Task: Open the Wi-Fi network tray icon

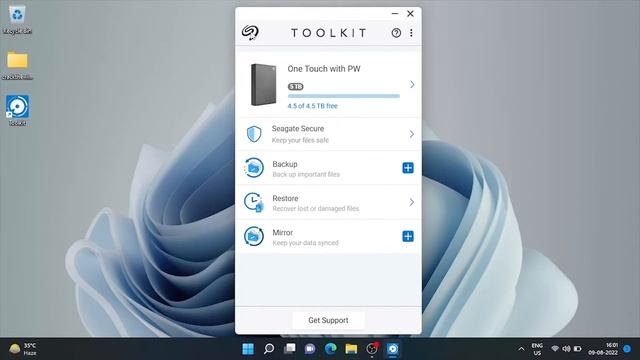Action: (555, 349)
